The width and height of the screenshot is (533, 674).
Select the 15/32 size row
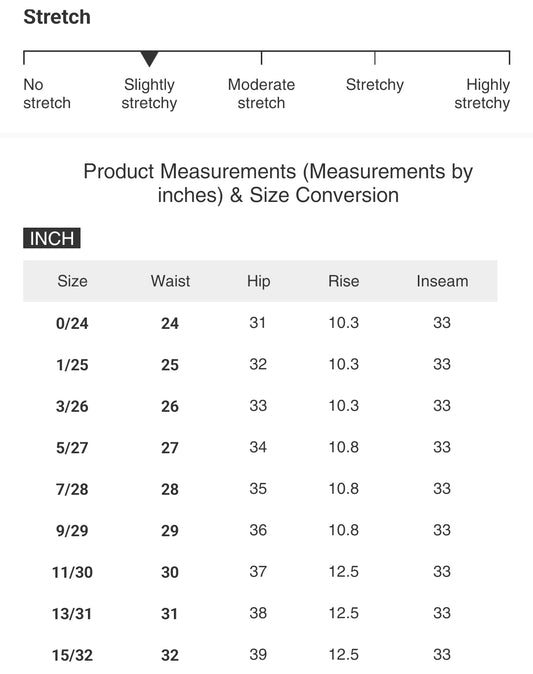(x=260, y=655)
